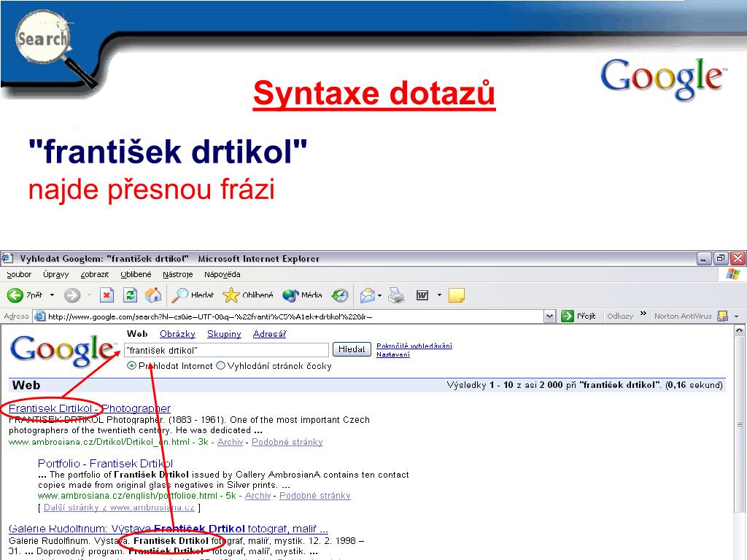Click the Norton AntiVirus icon
Viewport: 747px width, 560px height.
[722, 316]
